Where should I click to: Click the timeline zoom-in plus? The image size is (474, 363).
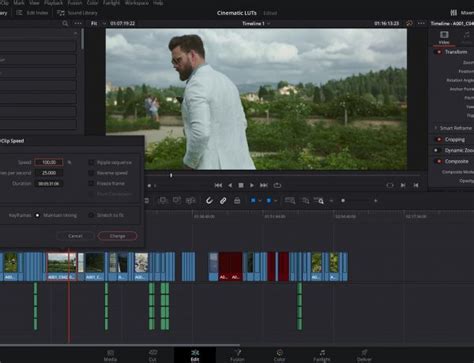pos(376,201)
